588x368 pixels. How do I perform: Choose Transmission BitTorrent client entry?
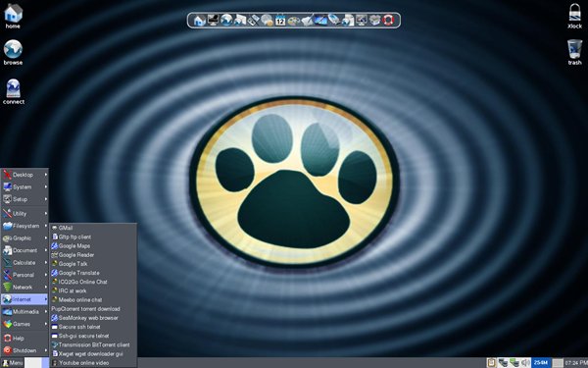(x=93, y=344)
